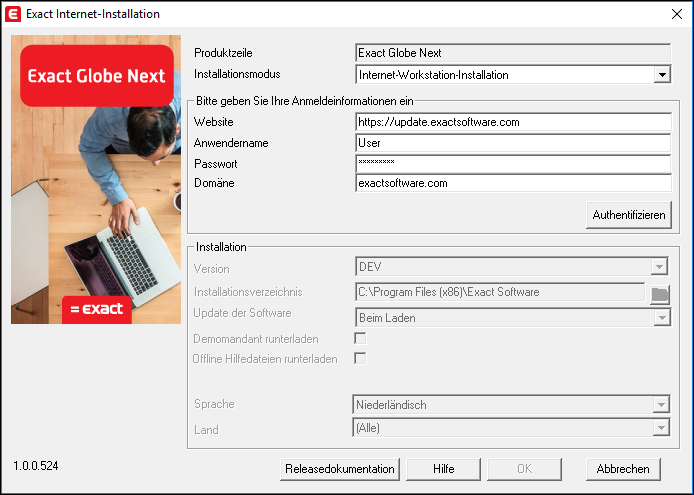Focus the Website input field
694x495 pixels.
click(513, 122)
